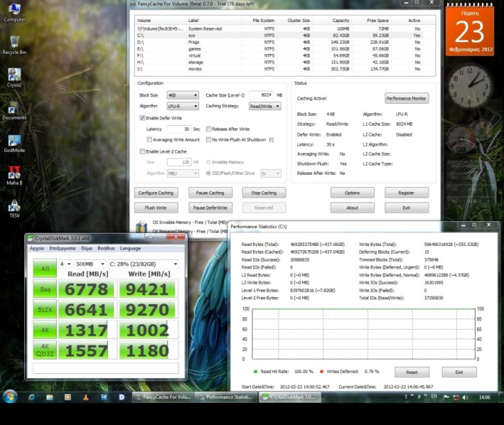Image resolution: width=504 pixels, height=425 pixels.
Task: Switch to CrystalDiskMark taskbar button
Action: [x=290, y=397]
